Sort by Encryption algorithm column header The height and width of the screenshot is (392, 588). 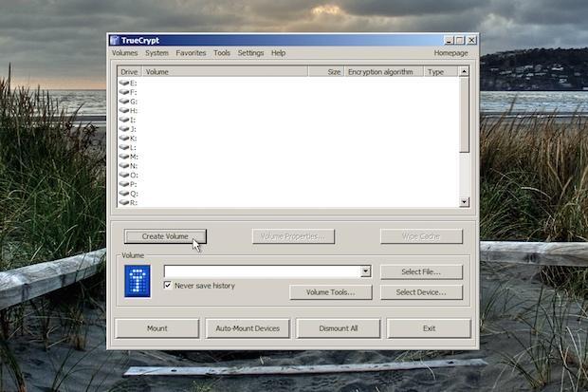(x=384, y=72)
